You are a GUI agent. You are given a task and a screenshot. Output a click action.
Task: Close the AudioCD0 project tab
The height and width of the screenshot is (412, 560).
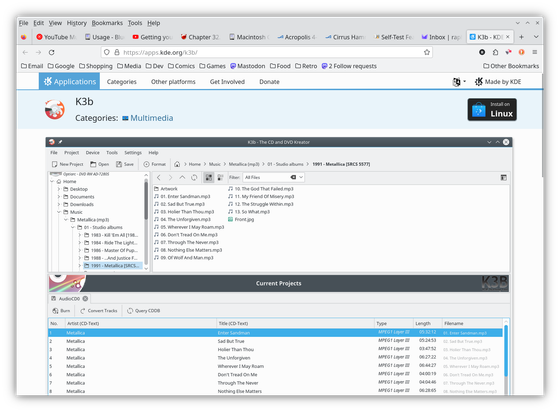[x=85, y=298]
